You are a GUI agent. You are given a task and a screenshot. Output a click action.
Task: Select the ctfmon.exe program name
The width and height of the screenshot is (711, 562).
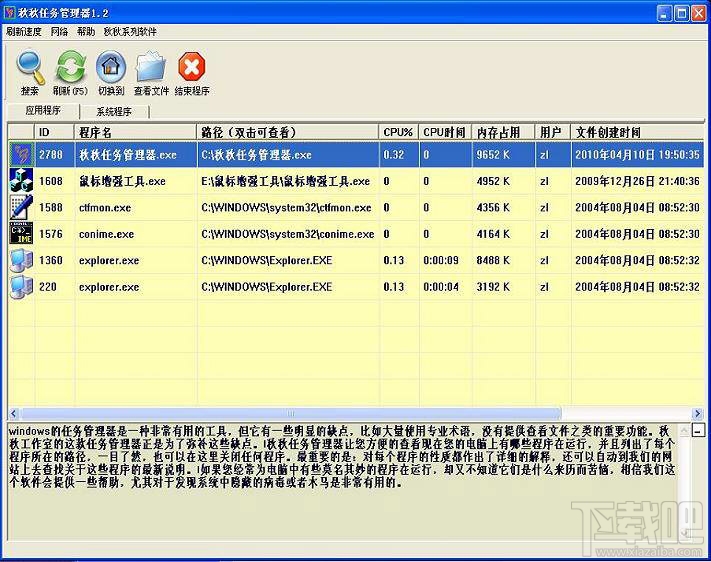pos(105,208)
